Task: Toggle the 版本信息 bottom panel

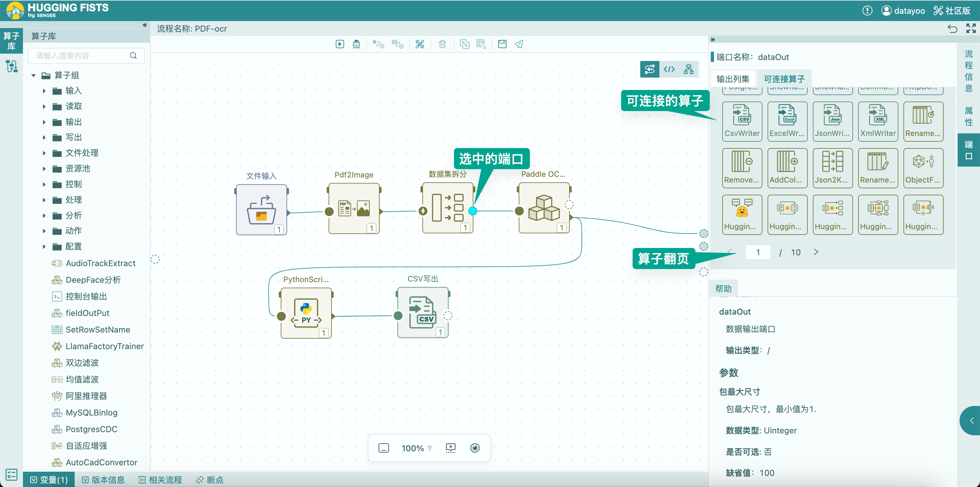Action: (103, 480)
